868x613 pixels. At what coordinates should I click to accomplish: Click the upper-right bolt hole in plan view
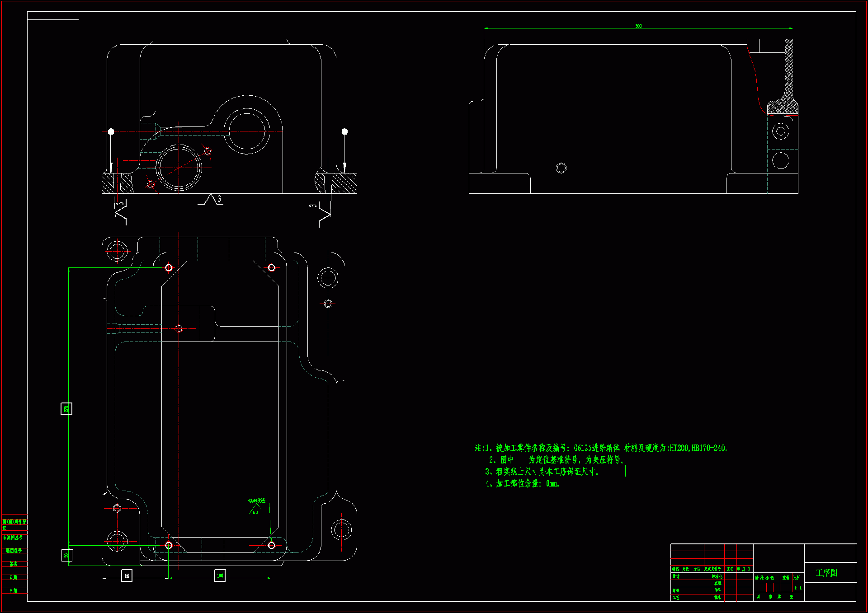click(271, 268)
